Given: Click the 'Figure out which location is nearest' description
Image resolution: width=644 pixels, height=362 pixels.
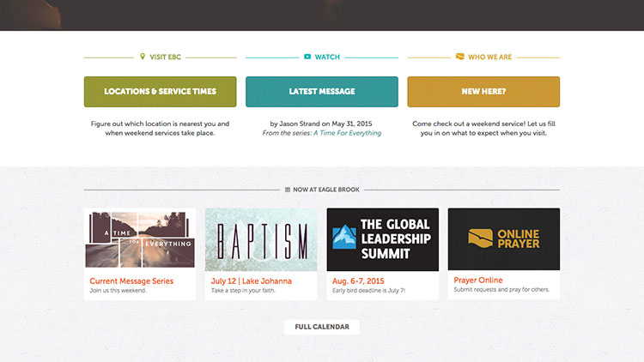Looking at the screenshot, I should tap(161, 128).
